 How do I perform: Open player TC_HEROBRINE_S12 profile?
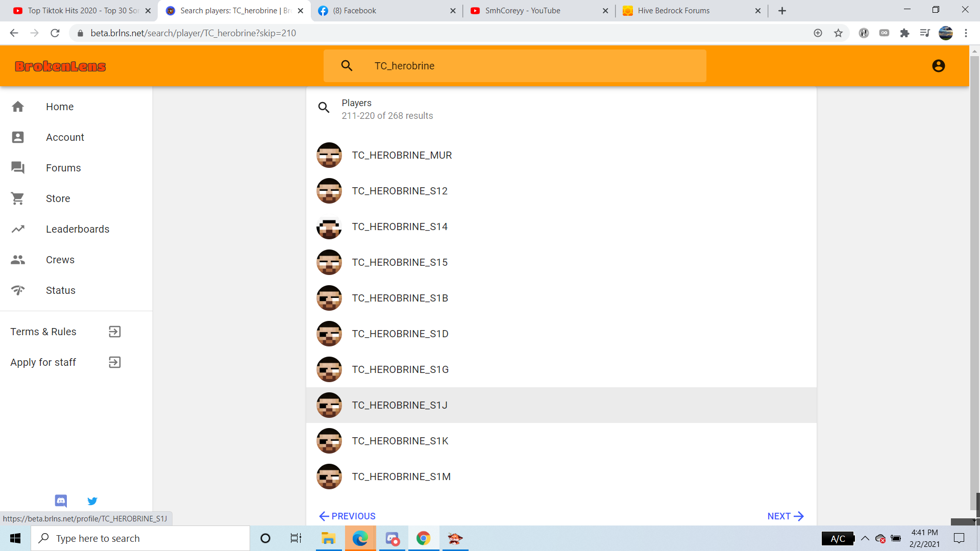coord(561,191)
